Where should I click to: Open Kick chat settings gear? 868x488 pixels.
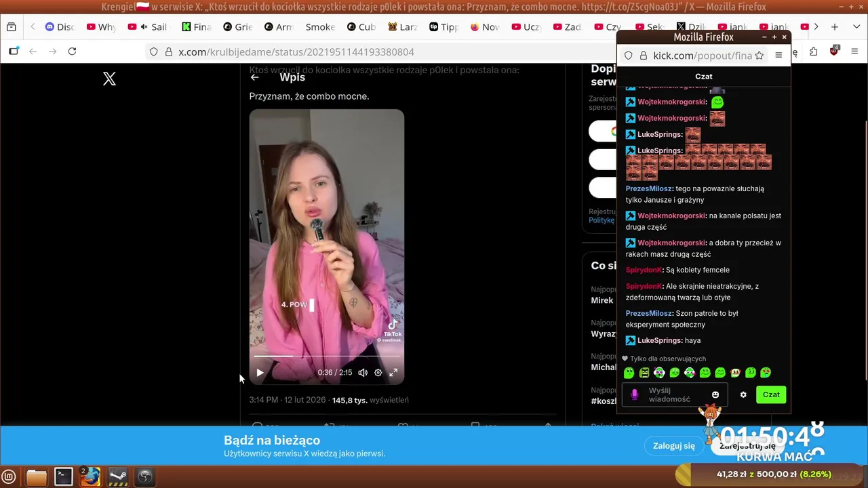[x=743, y=394]
